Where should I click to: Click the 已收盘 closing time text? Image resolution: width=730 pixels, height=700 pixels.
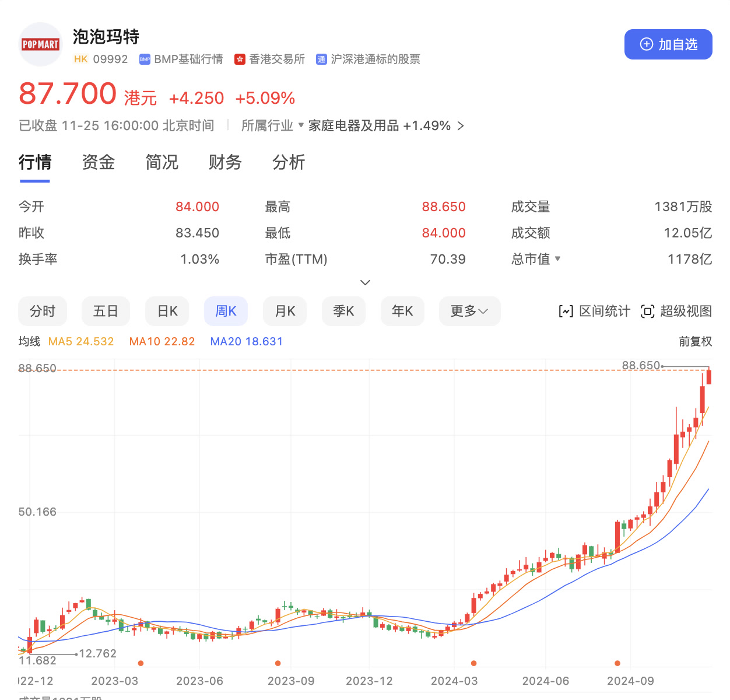click(x=117, y=126)
